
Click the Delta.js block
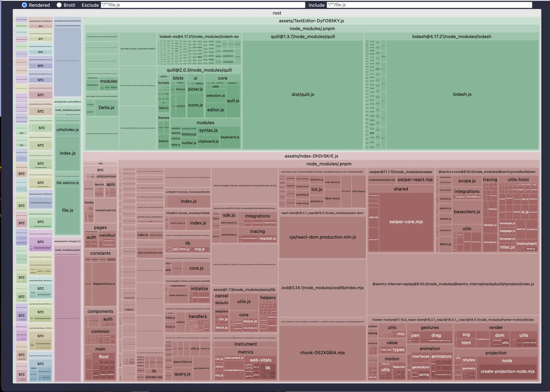tap(106, 108)
